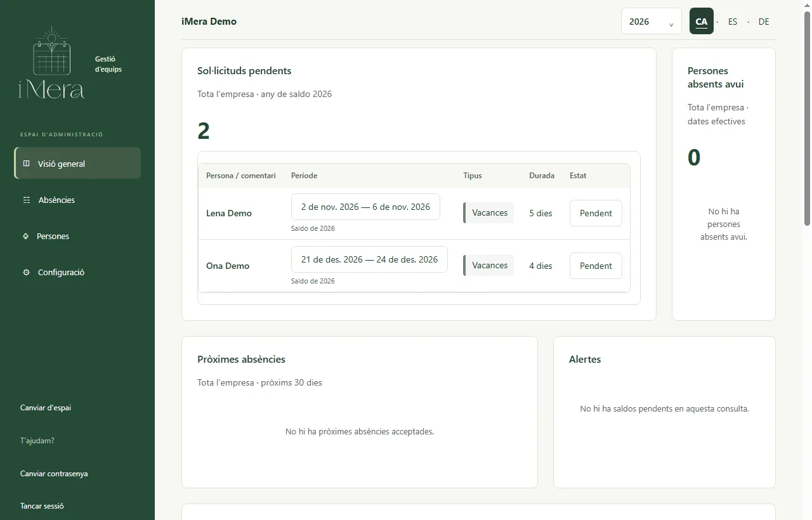Click Canviar contrasenya link

coord(54,474)
